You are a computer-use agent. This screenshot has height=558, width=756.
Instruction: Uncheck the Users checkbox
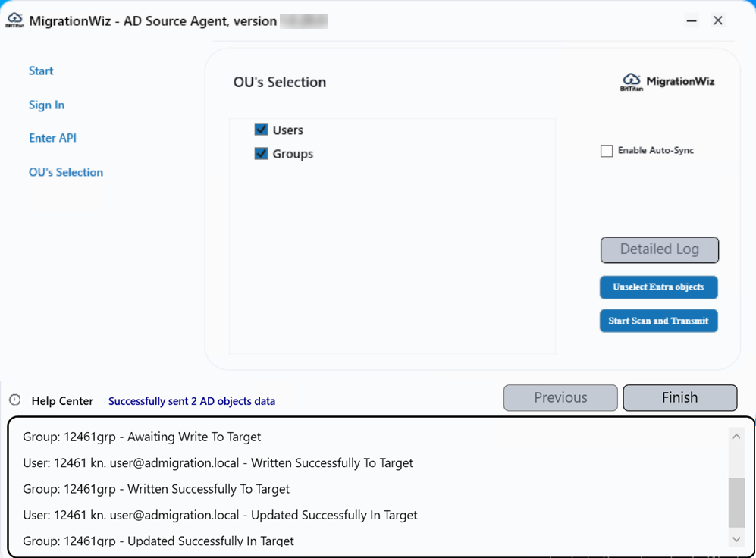click(262, 130)
